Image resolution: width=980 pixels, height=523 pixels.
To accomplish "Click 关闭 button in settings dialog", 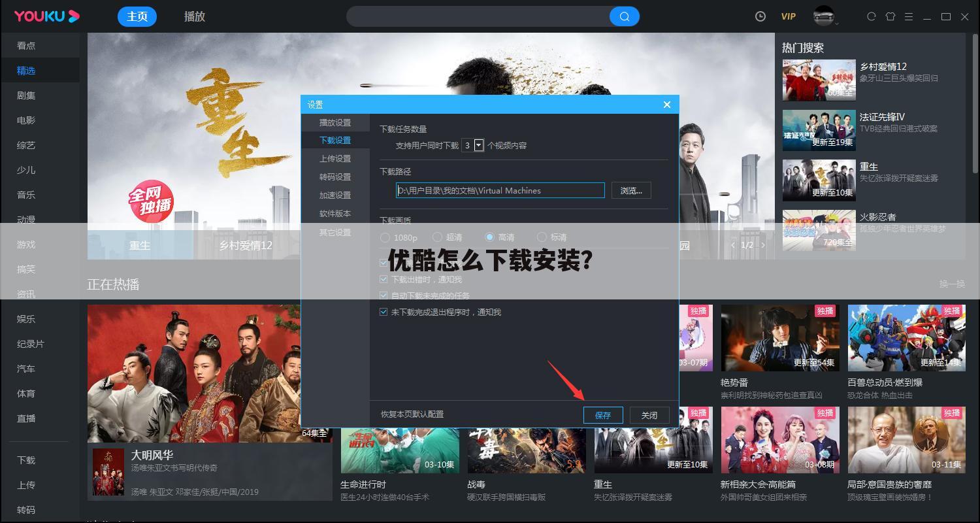I will pyautogui.click(x=649, y=415).
